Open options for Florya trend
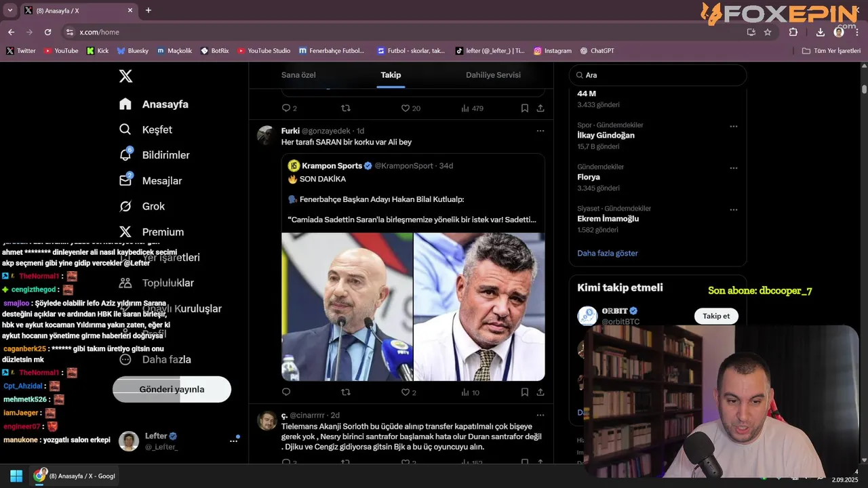This screenshot has height=488, width=868. coord(733,167)
